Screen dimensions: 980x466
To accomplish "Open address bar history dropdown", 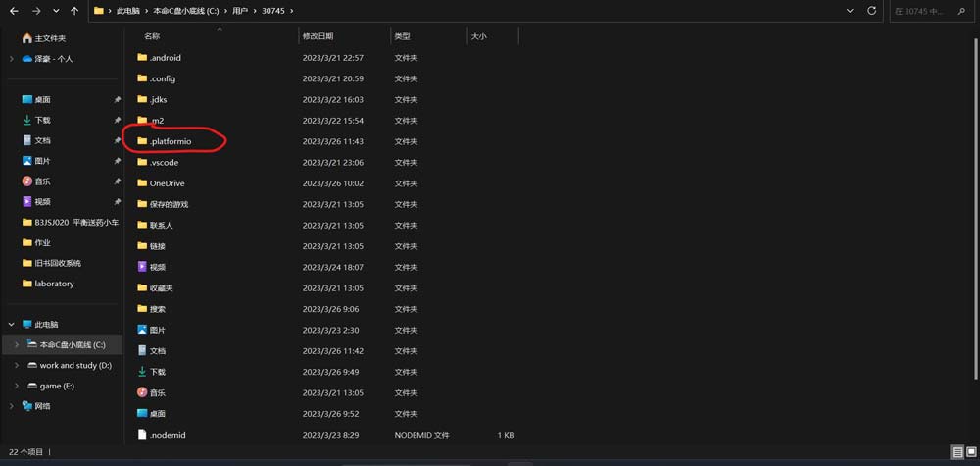I will point(849,11).
